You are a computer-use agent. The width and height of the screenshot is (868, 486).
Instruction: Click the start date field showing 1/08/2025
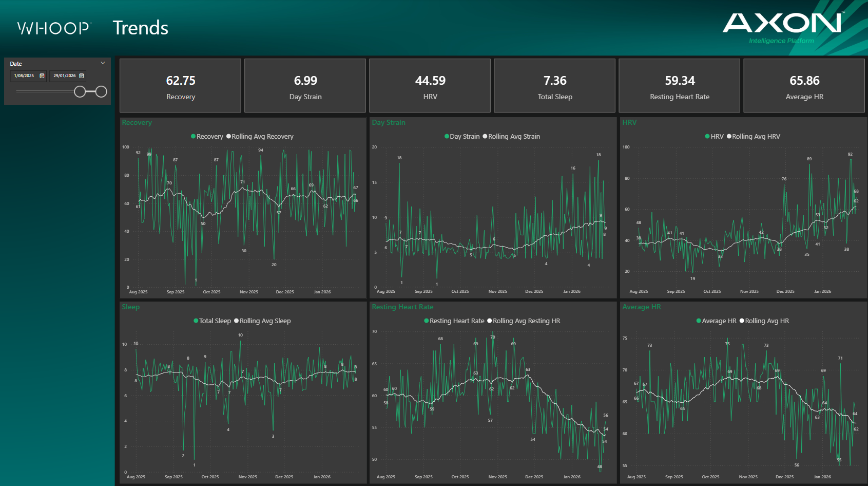pyautogui.click(x=25, y=76)
